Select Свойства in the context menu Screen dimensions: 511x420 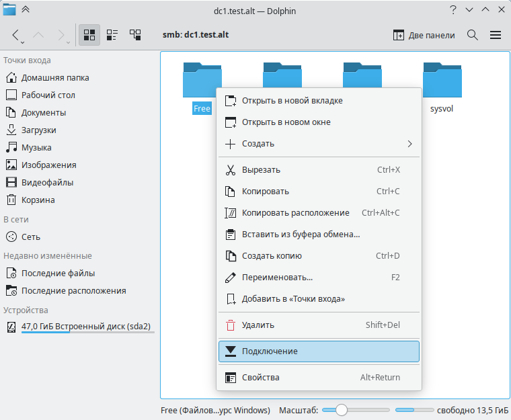[319, 378]
